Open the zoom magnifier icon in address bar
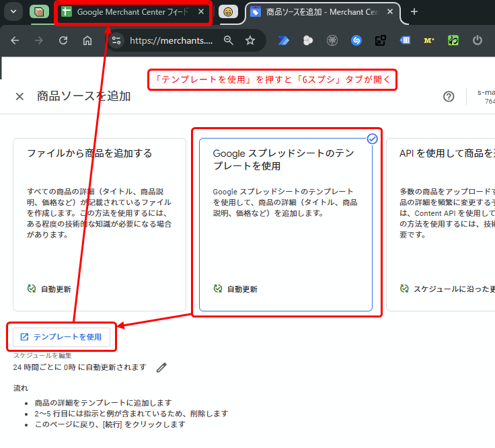495x448 pixels. pos(229,40)
